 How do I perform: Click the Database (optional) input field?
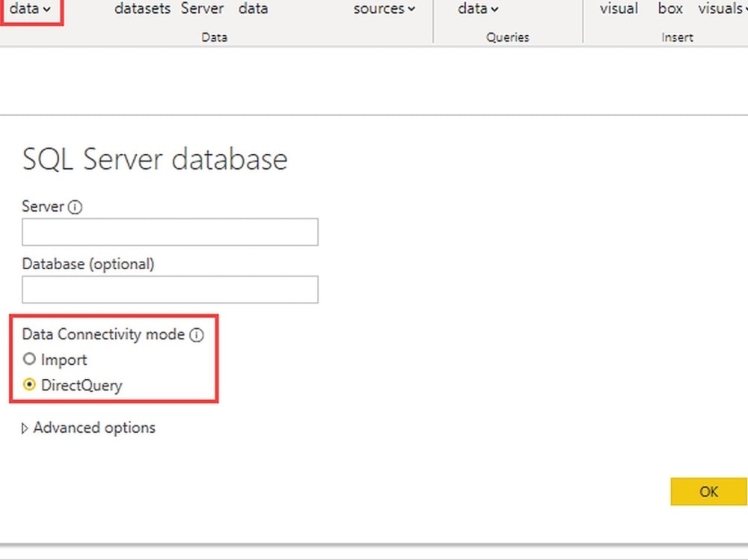170,289
